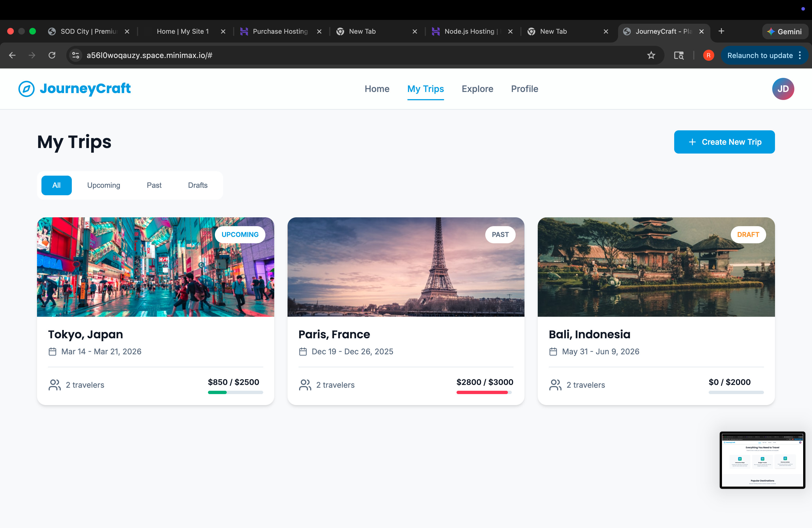The height and width of the screenshot is (528, 812).
Task: Reload the page using the refresh icon
Action: pos(52,55)
